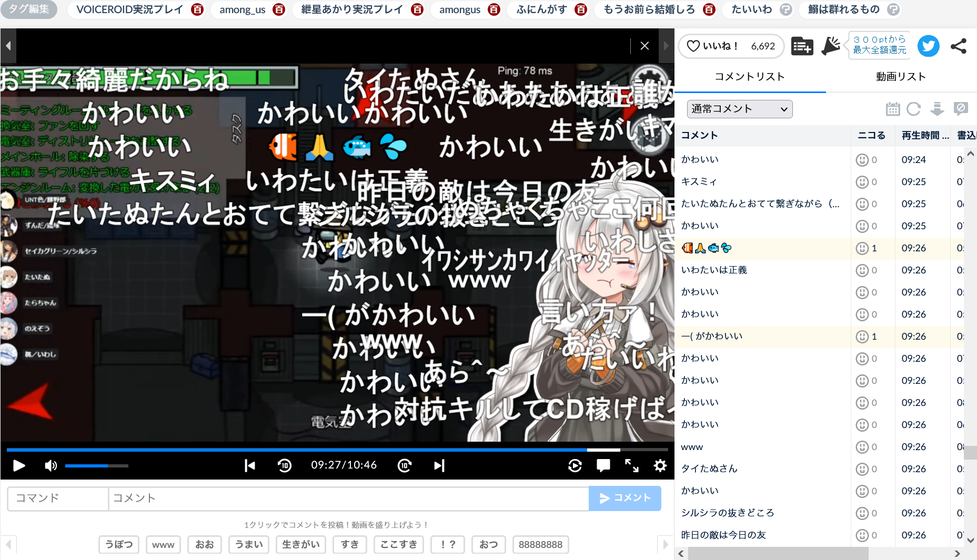Image resolution: width=977 pixels, height=560 pixels.
Task: Post quick comment ここすき
Action: pyautogui.click(x=399, y=545)
